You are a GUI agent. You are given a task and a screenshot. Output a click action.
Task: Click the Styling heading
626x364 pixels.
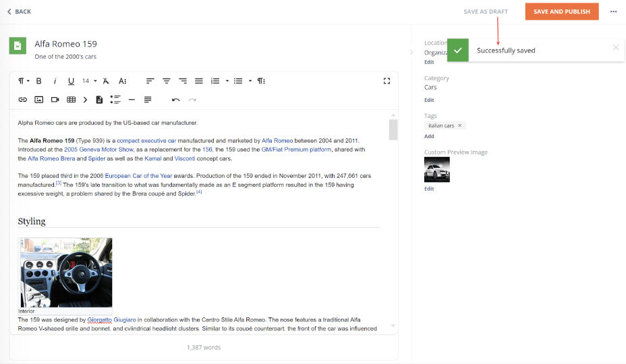pyautogui.click(x=32, y=222)
